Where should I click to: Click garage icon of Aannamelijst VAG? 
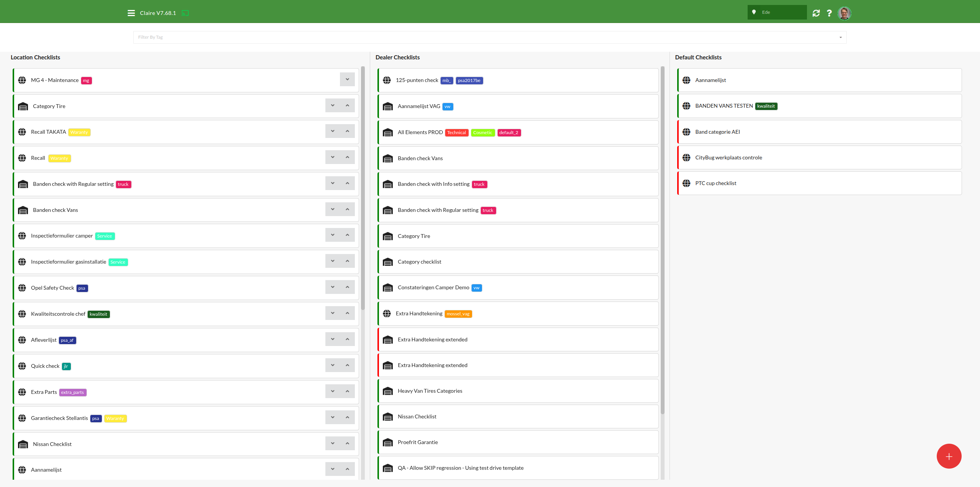(388, 106)
